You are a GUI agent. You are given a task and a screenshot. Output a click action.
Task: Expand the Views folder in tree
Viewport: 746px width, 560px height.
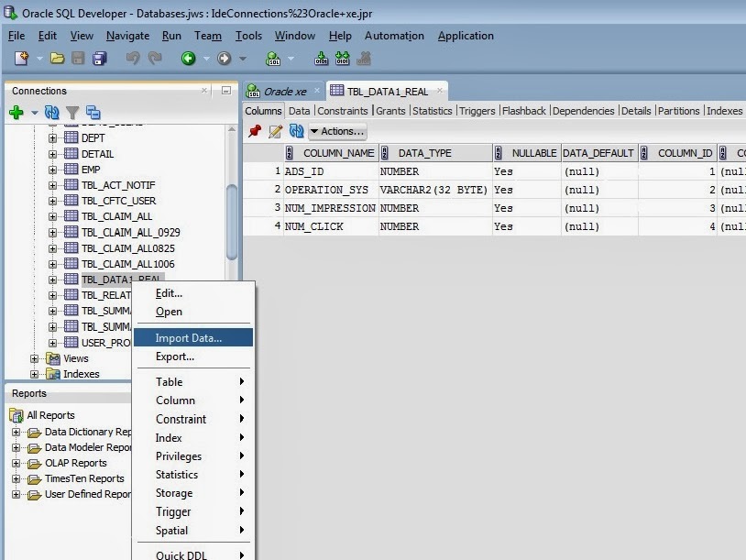34,358
